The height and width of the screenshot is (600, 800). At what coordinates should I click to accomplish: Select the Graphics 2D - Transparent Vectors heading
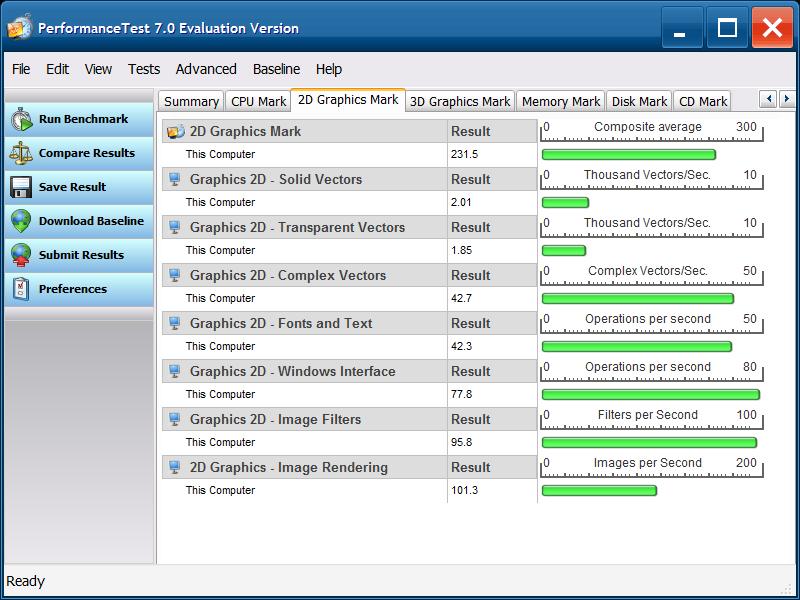tap(297, 227)
